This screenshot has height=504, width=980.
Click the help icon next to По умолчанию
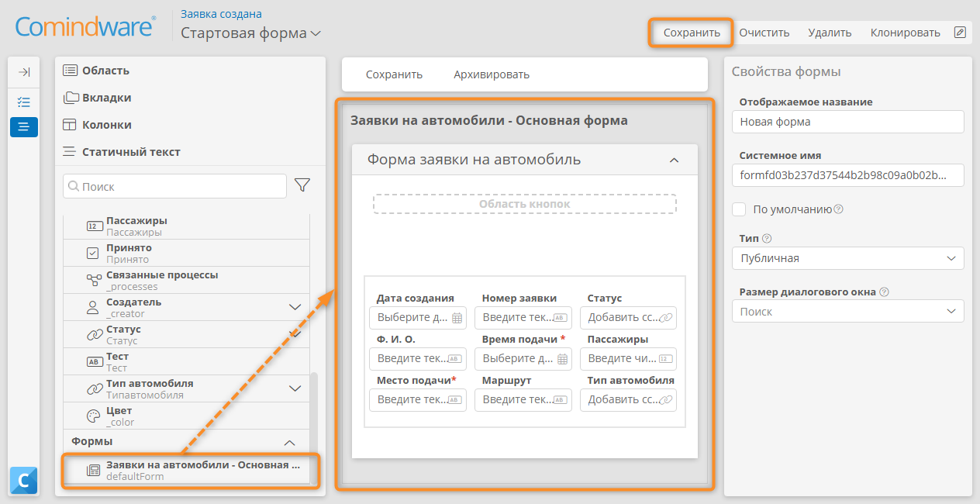(x=838, y=209)
